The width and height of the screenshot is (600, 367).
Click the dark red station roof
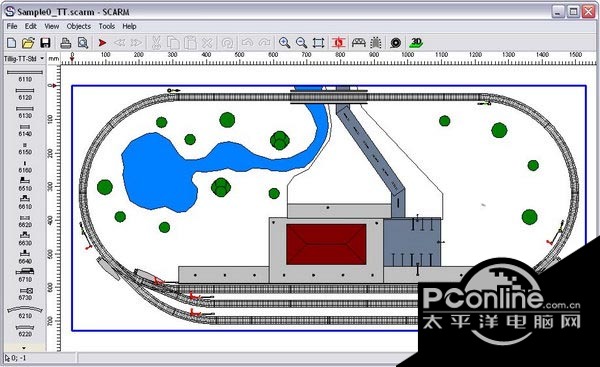tap(326, 244)
